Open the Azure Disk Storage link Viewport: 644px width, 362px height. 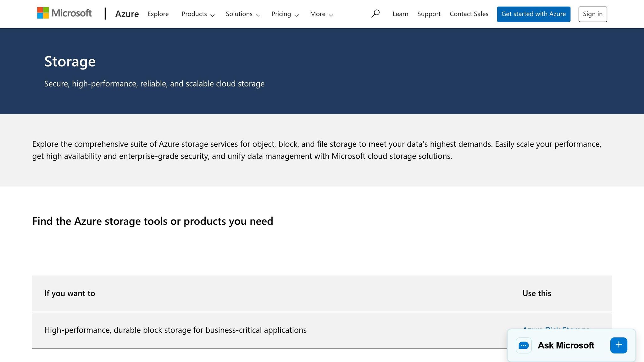[556, 329]
